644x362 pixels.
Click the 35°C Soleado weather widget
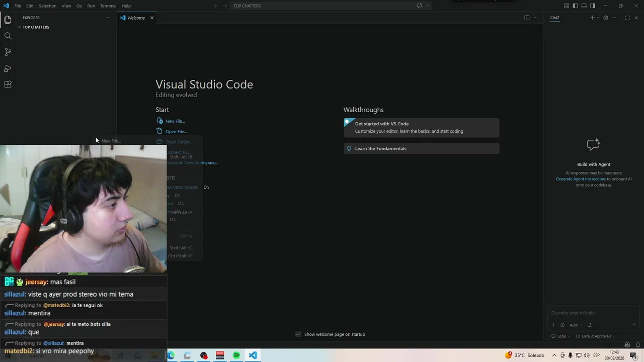[x=524, y=355]
